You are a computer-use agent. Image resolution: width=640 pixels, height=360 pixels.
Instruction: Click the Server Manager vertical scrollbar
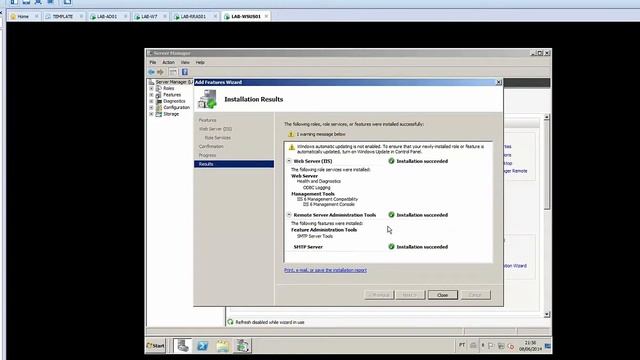pyautogui.click(x=547, y=215)
